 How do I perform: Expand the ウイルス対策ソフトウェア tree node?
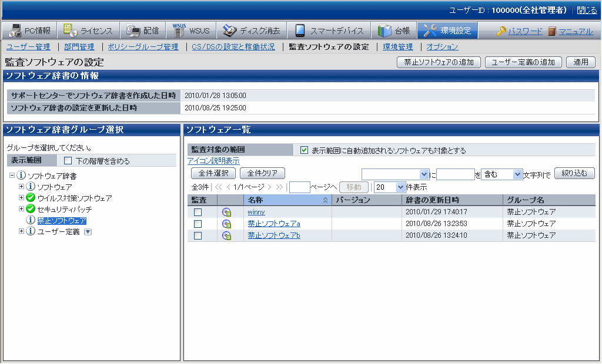[21, 198]
